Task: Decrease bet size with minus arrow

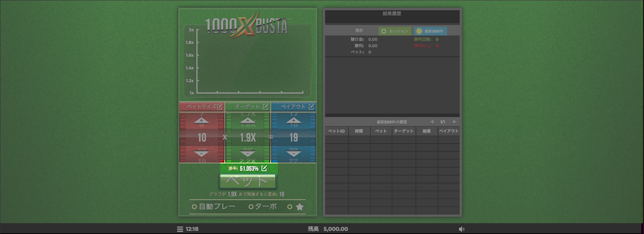Action: (x=202, y=152)
